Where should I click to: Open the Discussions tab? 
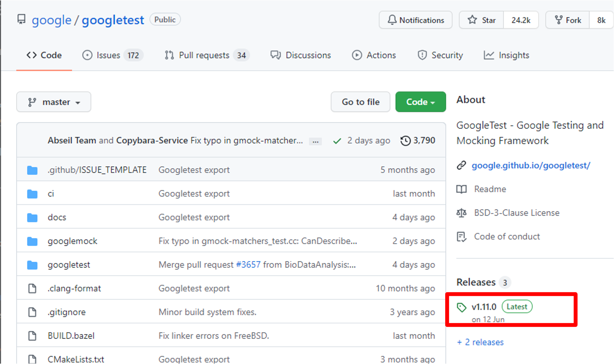pyautogui.click(x=301, y=55)
